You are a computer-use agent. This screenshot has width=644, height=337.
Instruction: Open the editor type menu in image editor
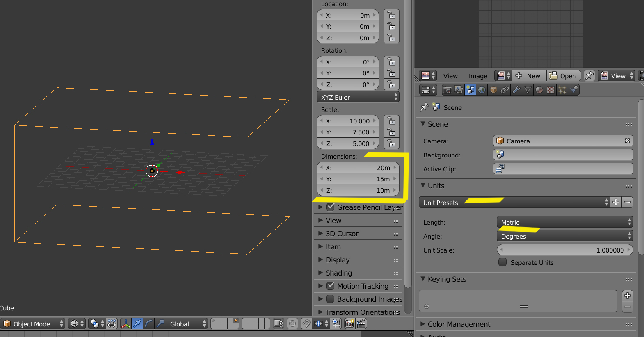point(428,75)
